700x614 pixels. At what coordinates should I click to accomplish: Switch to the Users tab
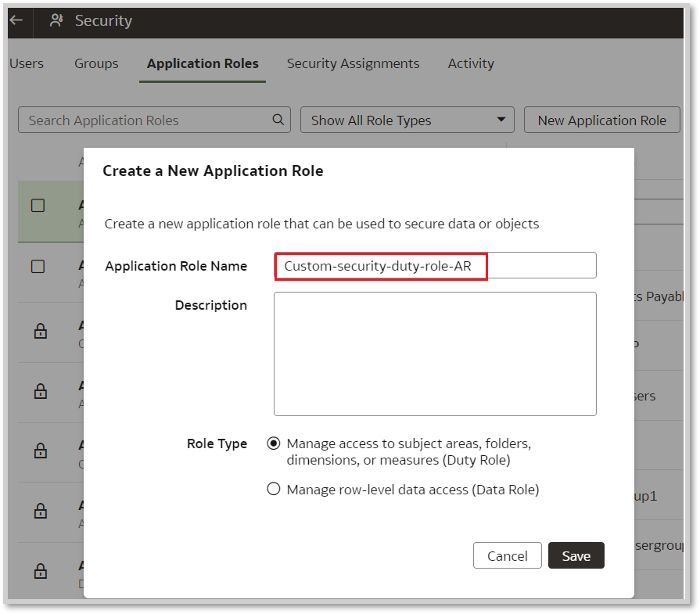point(27,64)
